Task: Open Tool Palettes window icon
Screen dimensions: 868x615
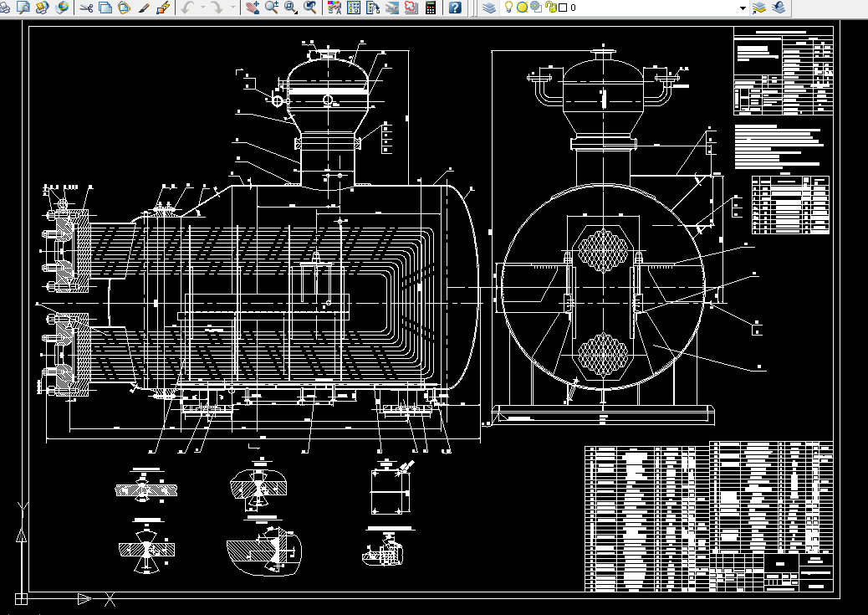Action: (373, 8)
